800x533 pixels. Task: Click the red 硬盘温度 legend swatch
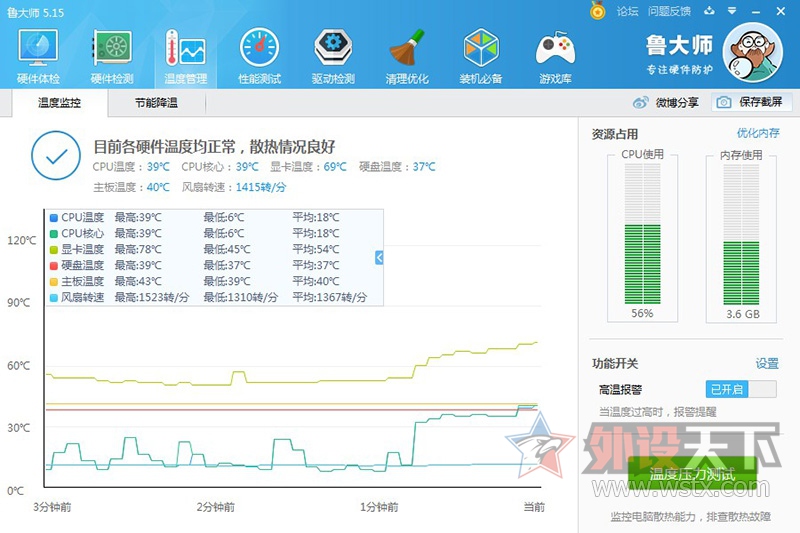pos(54,265)
